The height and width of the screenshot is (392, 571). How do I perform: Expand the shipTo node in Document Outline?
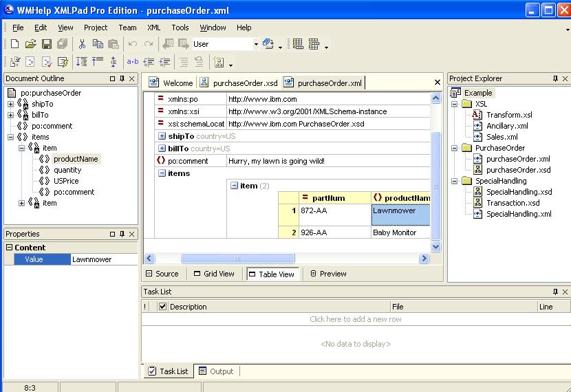point(10,104)
